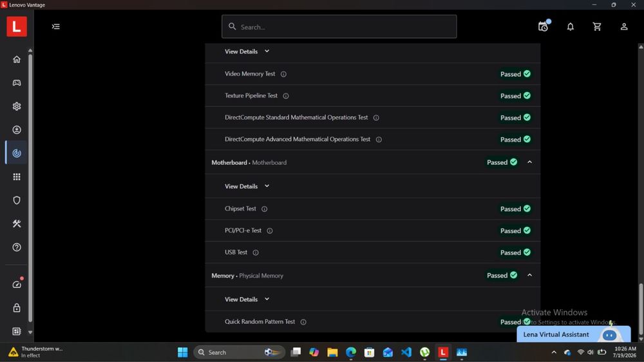Image resolution: width=644 pixels, height=362 pixels.
Task: Click the Lenovo red L logo
Action: click(17, 26)
